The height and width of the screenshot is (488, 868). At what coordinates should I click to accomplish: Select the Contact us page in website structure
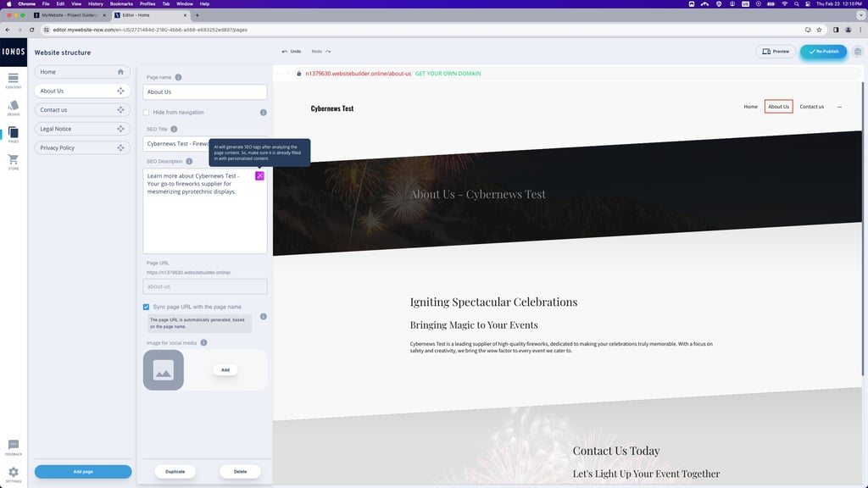(82, 109)
